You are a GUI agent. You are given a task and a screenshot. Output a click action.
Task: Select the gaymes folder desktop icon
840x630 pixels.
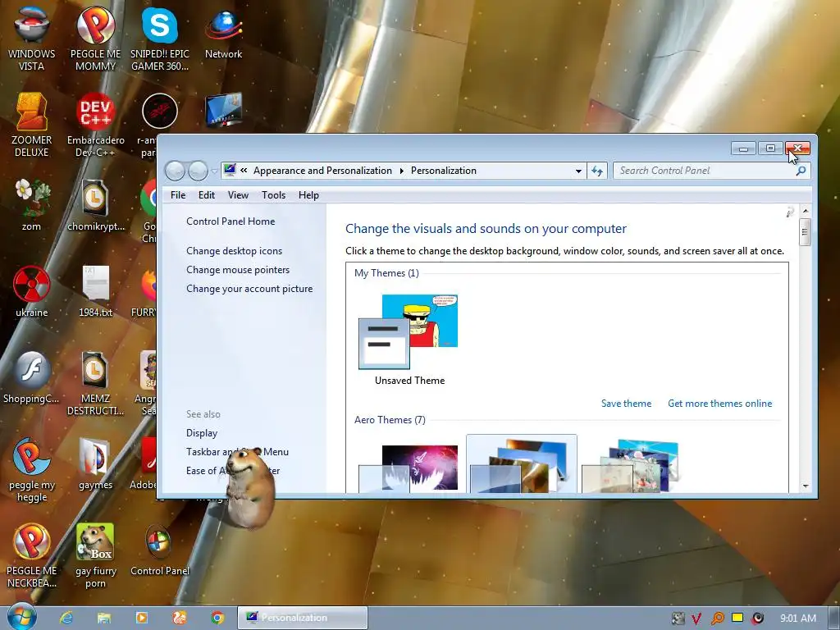95,463
